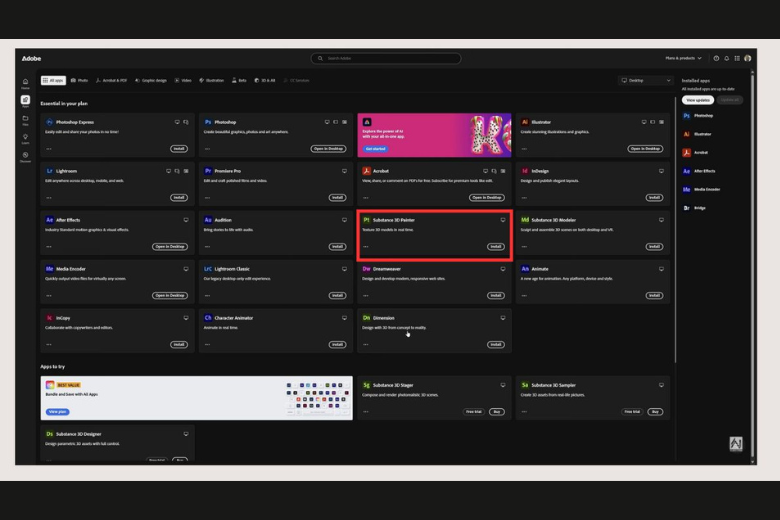The height and width of the screenshot is (520, 780).
Task: Click View plan on All Apps bundle
Action: click(x=58, y=412)
